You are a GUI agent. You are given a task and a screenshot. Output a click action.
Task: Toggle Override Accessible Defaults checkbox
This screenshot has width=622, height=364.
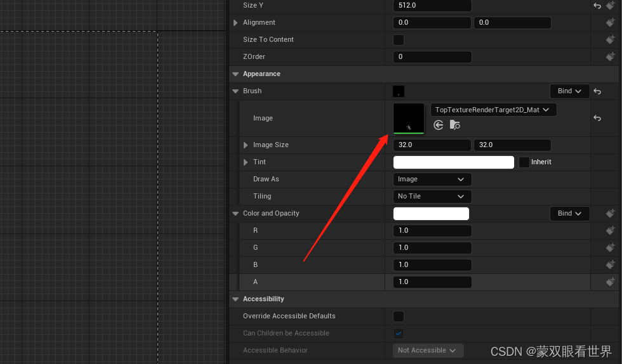click(399, 316)
